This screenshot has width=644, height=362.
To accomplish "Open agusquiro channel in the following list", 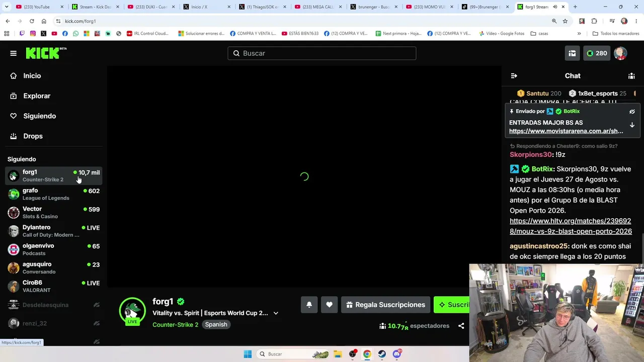I will (53, 268).
